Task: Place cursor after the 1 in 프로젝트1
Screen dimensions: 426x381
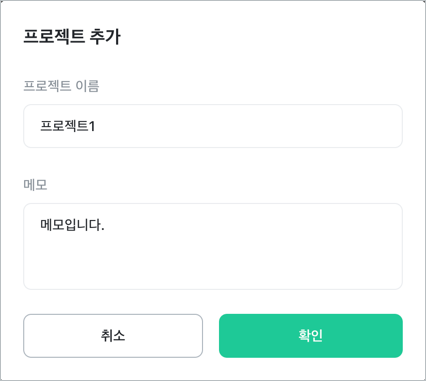Action: click(x=96, y=126)
